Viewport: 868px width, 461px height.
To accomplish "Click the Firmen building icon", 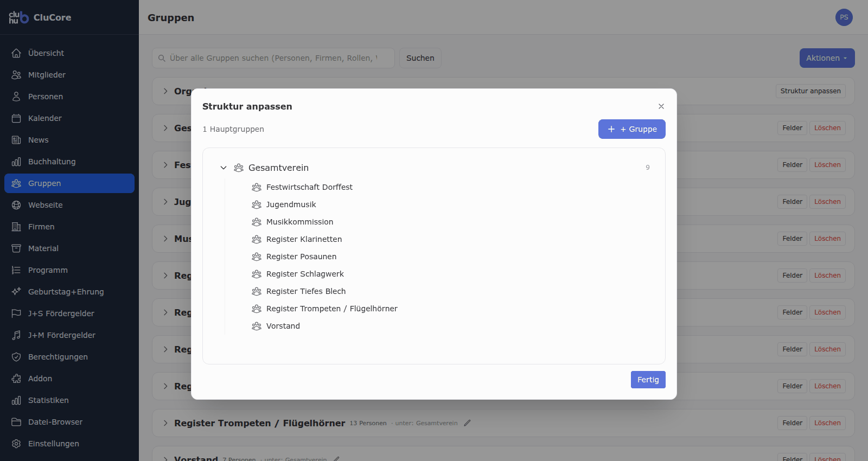I will pyautogui.click(x=16, y=227).
